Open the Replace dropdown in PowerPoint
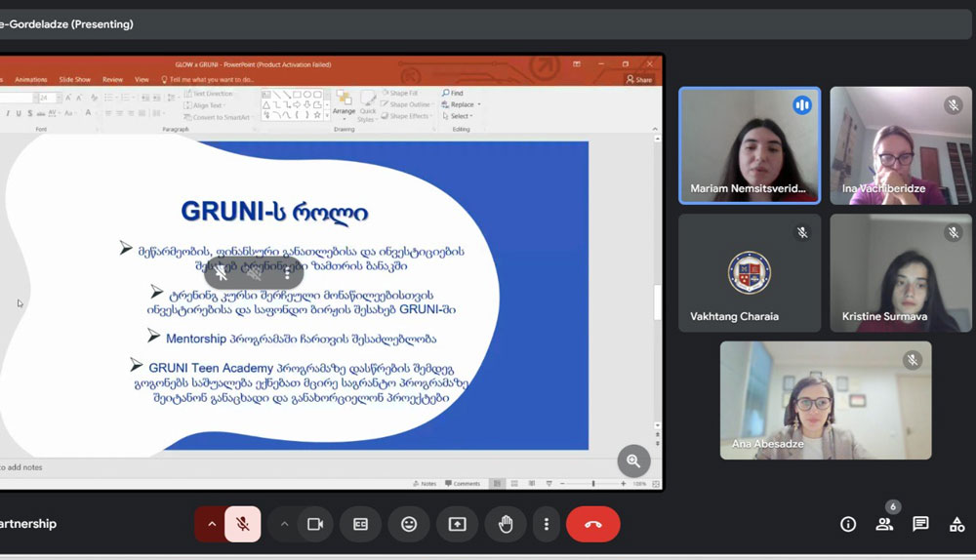Screen dimensions: 976x560 click(x=463, y=104)
